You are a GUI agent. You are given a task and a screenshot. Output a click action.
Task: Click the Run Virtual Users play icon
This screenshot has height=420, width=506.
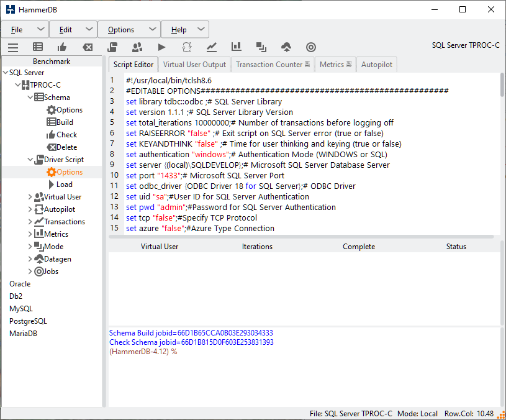161,47
